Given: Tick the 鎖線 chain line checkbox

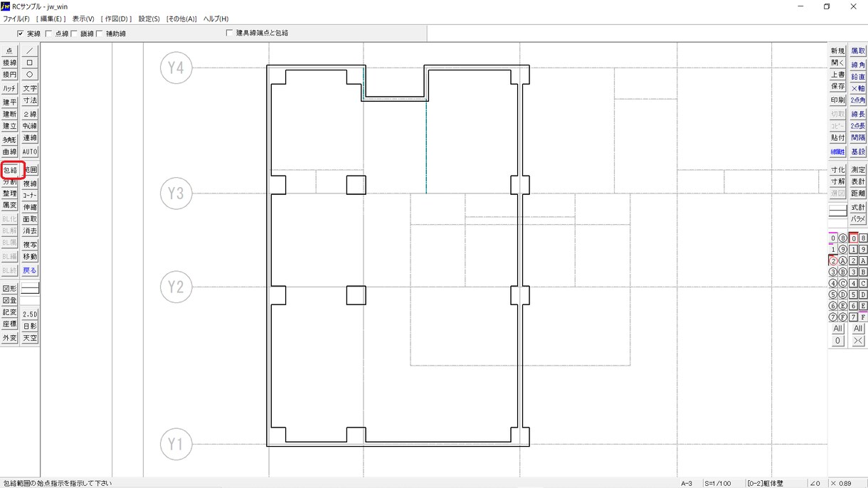Looking at the screenshot, I should pos(74,33).
